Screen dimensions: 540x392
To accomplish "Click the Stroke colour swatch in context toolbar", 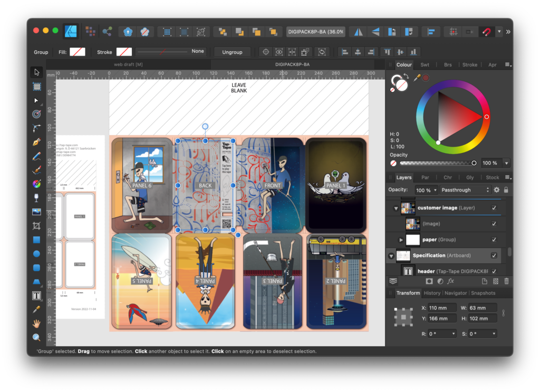I will [124, 52].
